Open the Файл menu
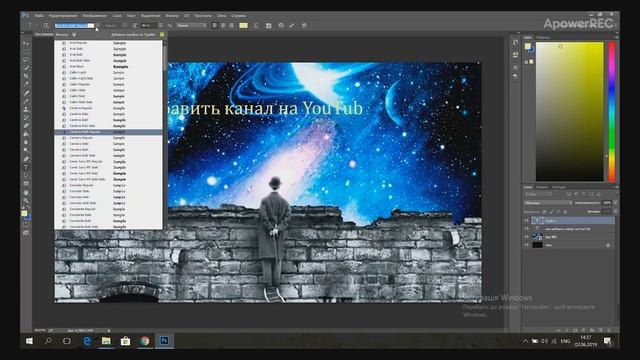640x360 pixels. 39,16
